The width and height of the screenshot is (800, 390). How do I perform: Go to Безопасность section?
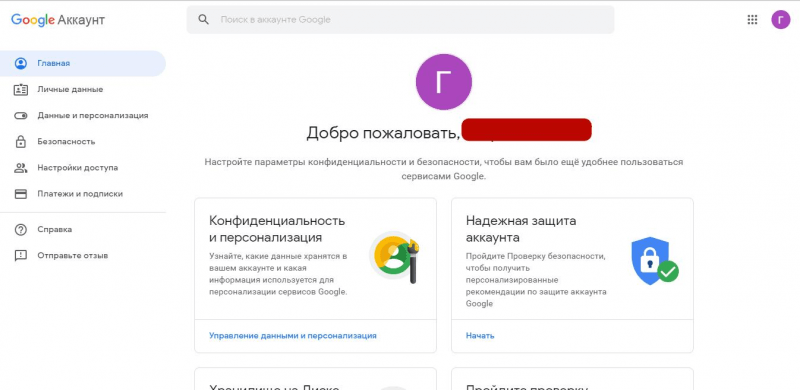click(66, 141)
